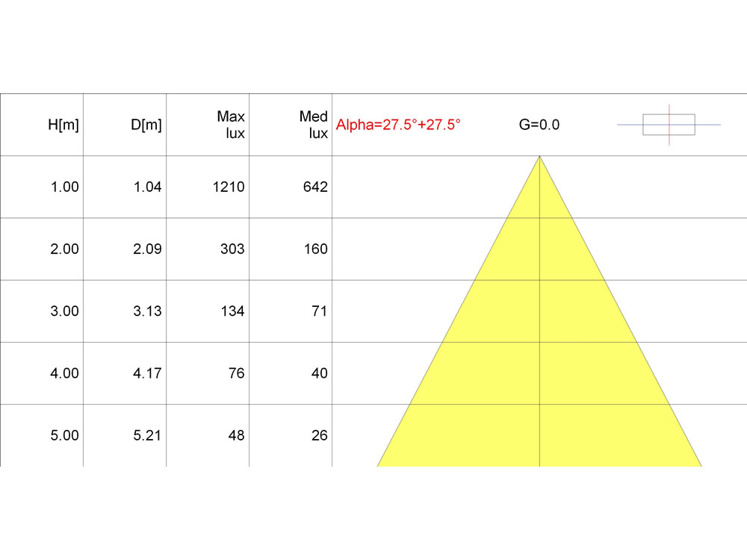Click the 134 max lux value

click(232, 311)
